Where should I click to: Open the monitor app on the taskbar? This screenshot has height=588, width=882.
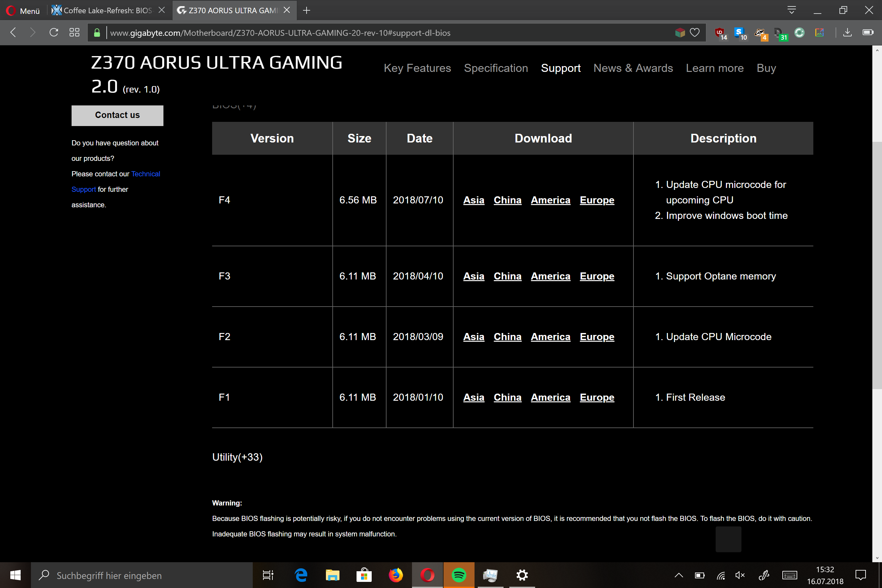point(490,575)
